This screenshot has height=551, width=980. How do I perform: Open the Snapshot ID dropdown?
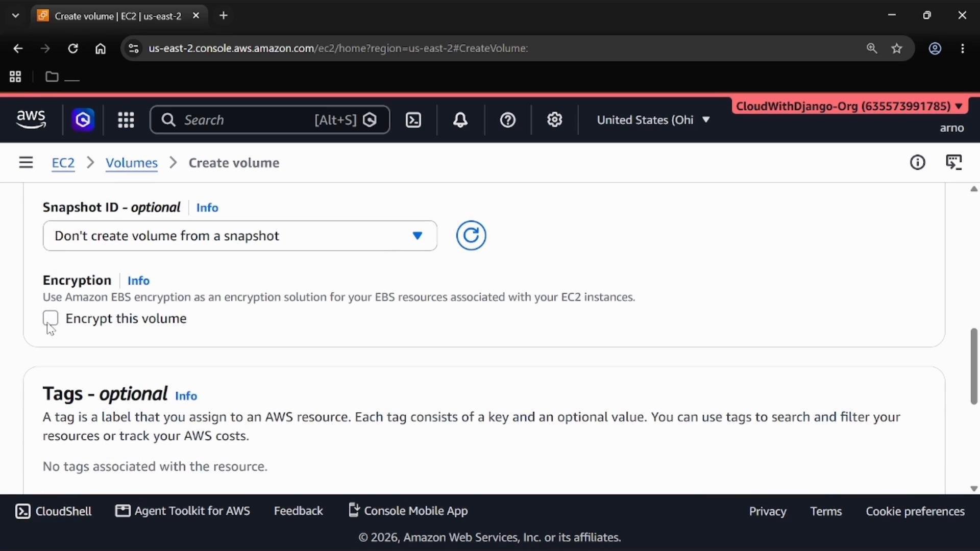(240, 236)
